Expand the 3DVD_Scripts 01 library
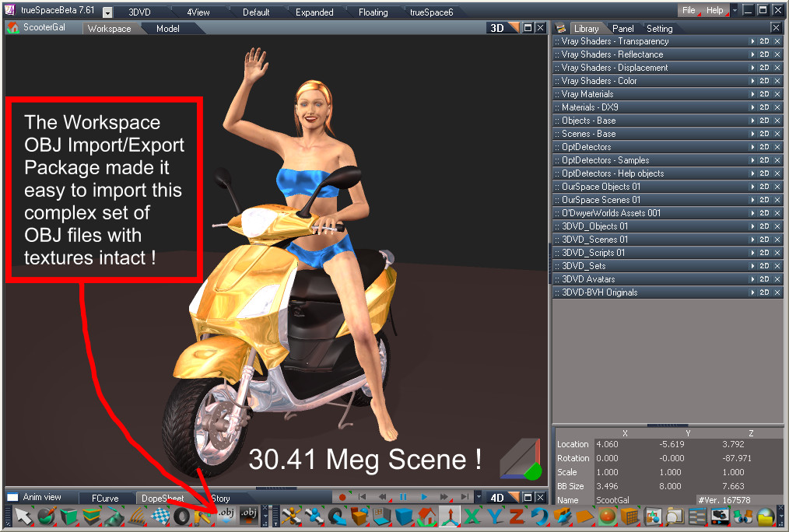This screenshot has width=789, height=532. point(752,253)
